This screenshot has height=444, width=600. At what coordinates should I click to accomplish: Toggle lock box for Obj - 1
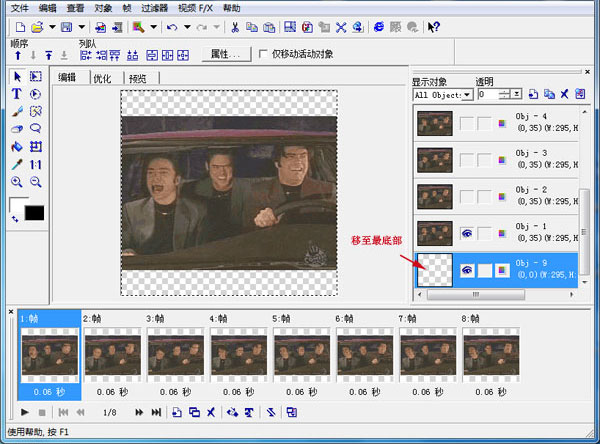click(x=484, y=233)
